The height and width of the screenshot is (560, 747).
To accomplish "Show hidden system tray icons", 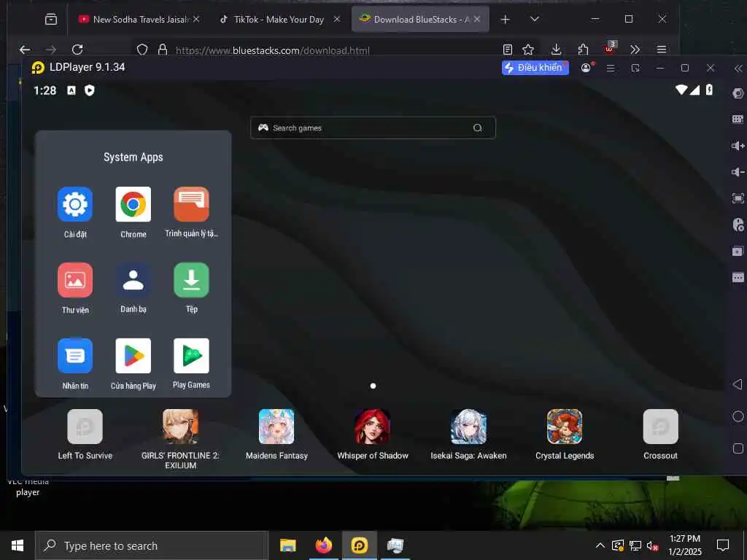I will 600,545.
